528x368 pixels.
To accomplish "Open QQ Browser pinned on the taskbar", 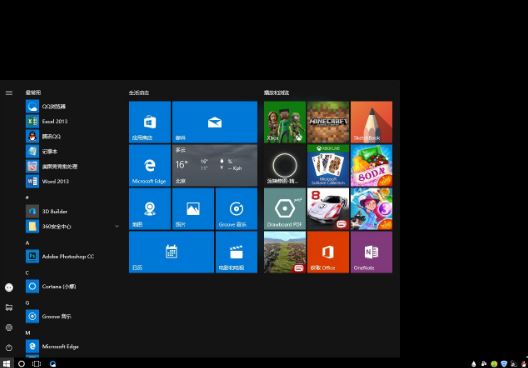I will [x=53, y=364].
